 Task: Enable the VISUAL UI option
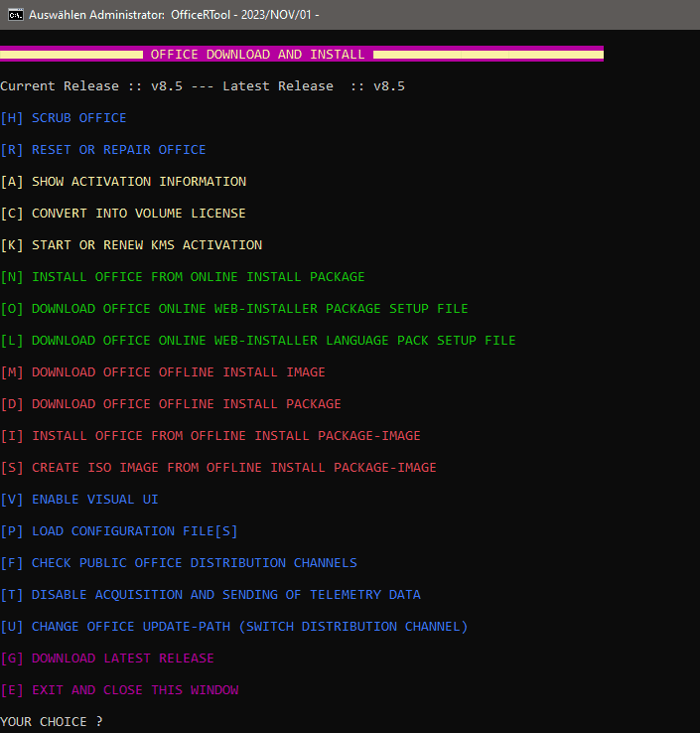tap(94, 500)
